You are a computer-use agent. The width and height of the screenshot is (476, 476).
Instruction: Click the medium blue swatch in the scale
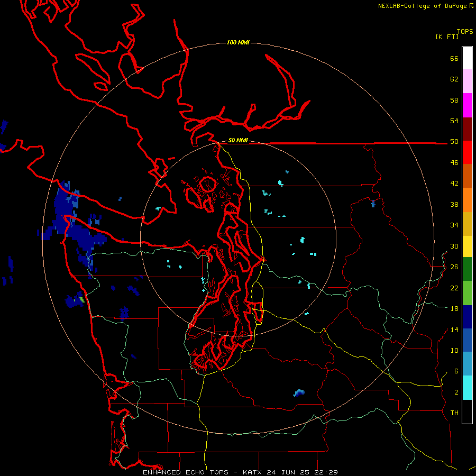467,340
